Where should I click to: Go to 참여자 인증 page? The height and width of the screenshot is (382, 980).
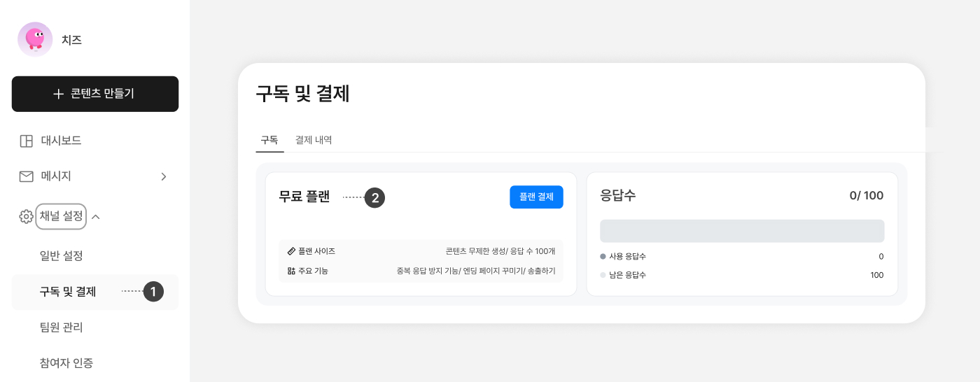click(x=66, y=362)
